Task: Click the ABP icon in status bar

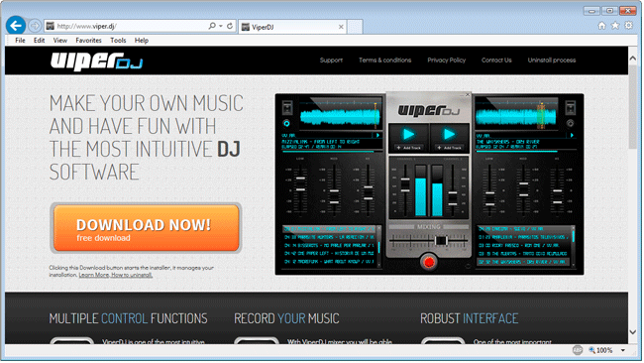Action: [x=578, y=350]
